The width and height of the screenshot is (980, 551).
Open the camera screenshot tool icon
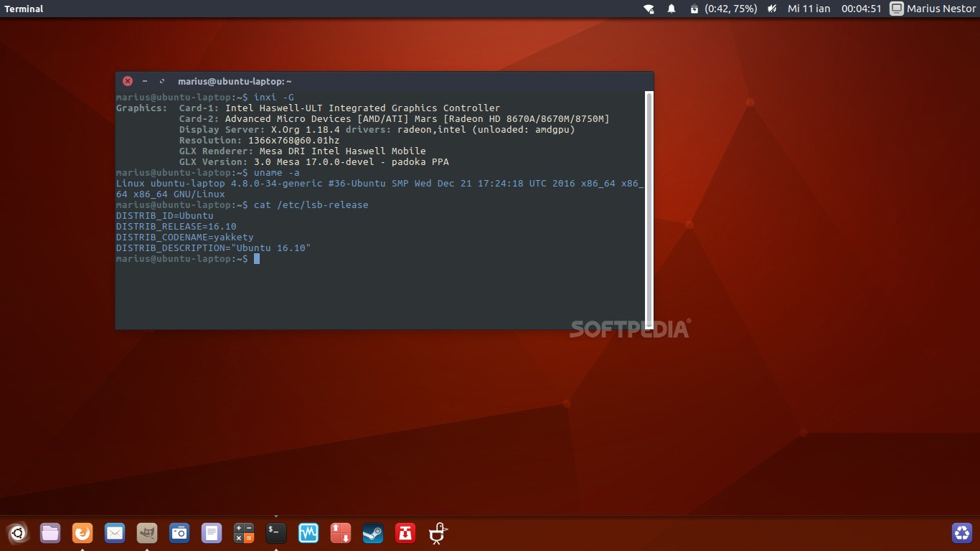click(179, 533)
